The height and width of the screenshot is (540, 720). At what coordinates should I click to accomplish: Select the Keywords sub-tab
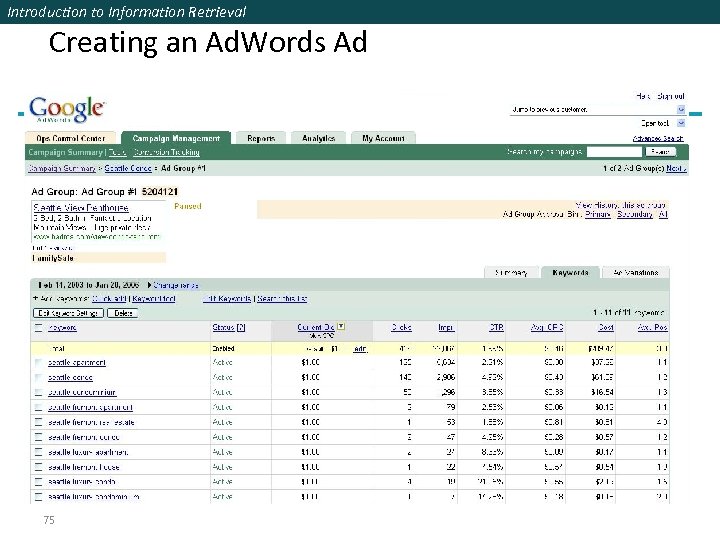point(570,272)
